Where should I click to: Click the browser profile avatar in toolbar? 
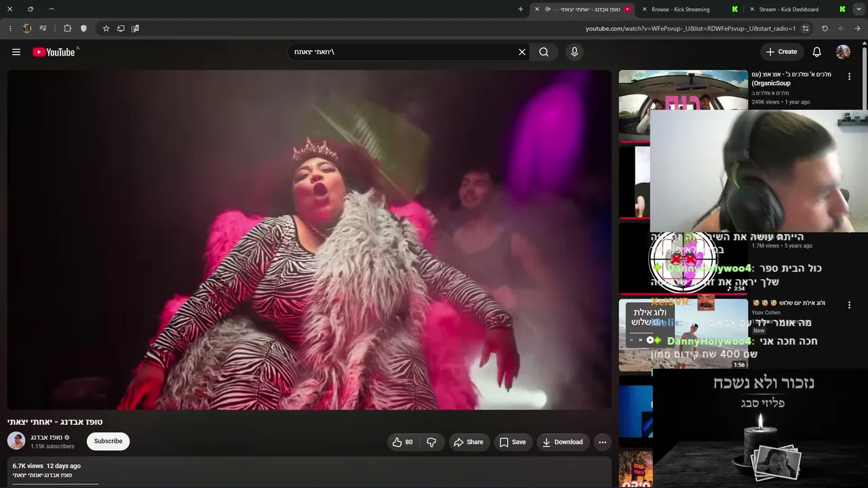27,28
